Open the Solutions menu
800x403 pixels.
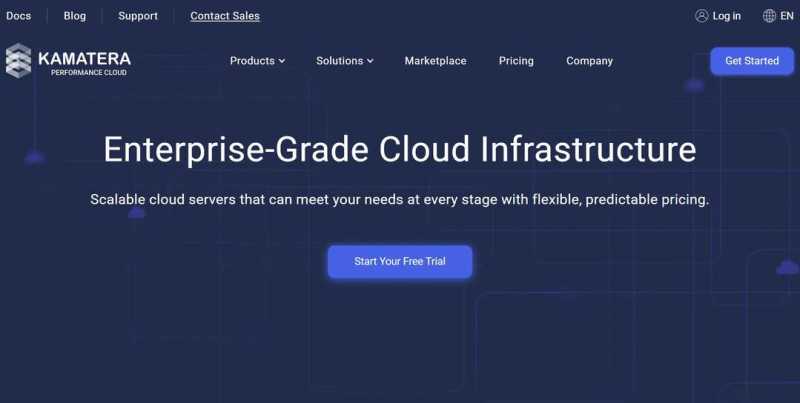pyautogui.click(x=339, y=61)
